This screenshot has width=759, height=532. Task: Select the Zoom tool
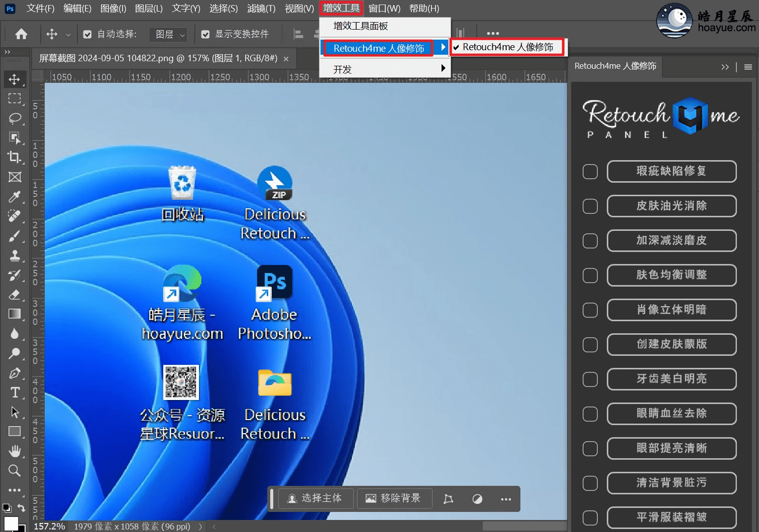(15, 471)
